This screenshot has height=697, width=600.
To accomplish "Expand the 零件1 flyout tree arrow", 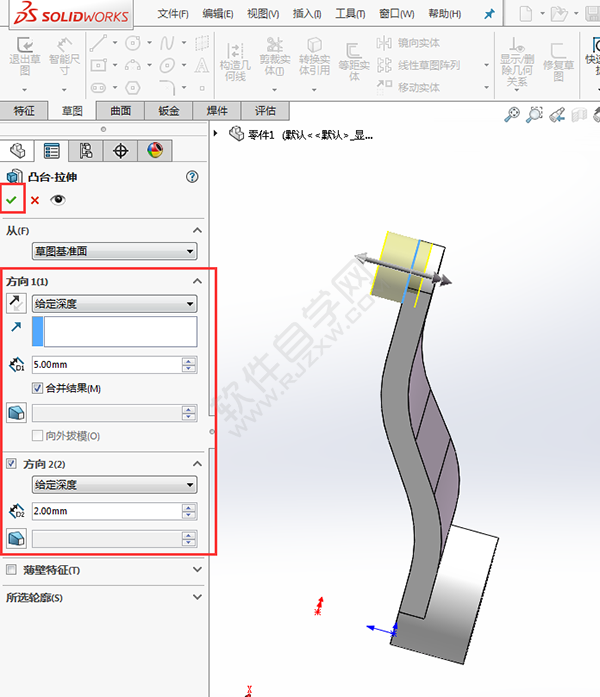I will (216, 133).
